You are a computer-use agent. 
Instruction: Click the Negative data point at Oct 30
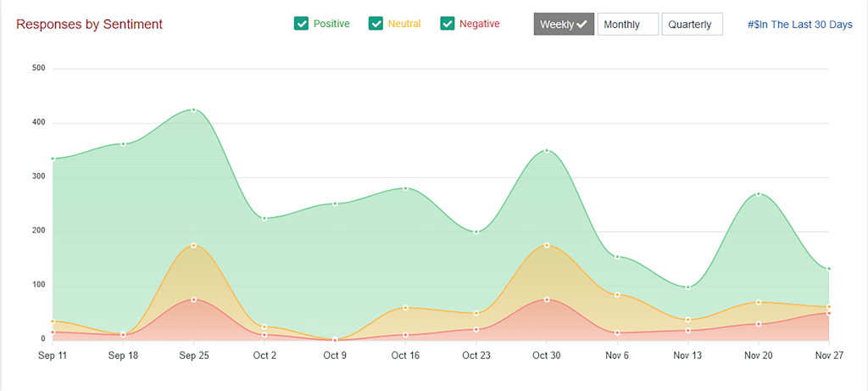click(x=546, y=299)
